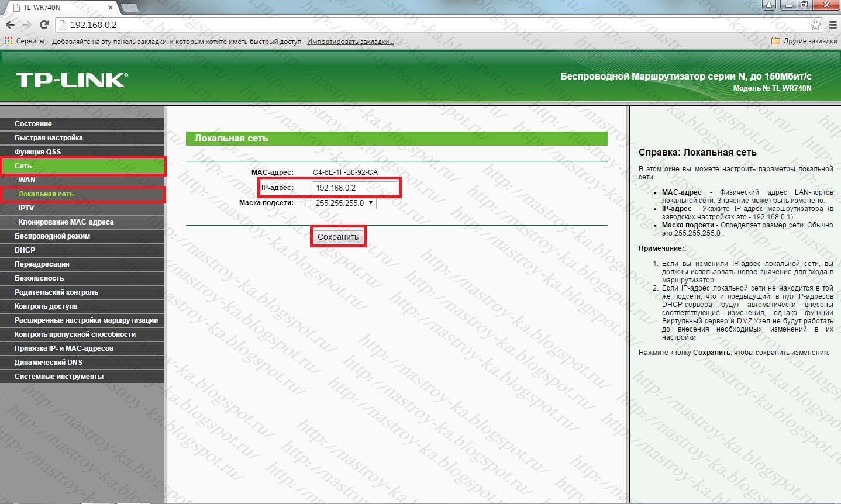The width and height of the screenshot is (841, 504).
Task: Click the browser forward arrow
Action: point(26,25)
